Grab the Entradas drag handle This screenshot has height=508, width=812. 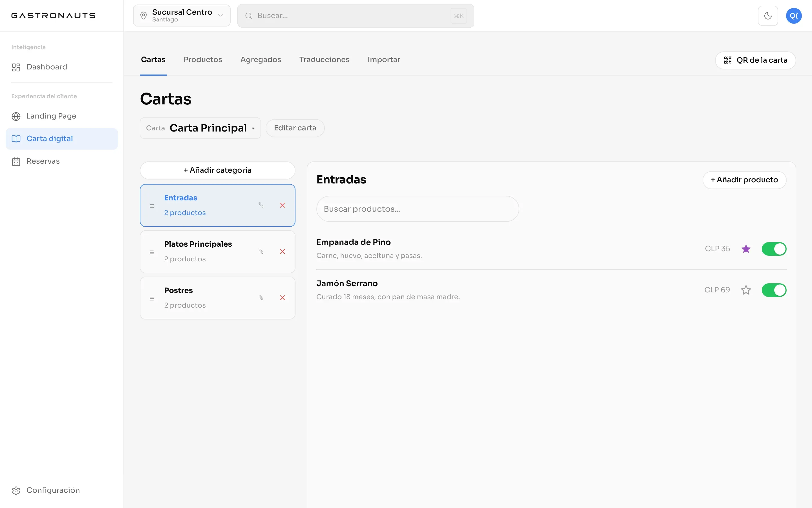coord(152,206)
